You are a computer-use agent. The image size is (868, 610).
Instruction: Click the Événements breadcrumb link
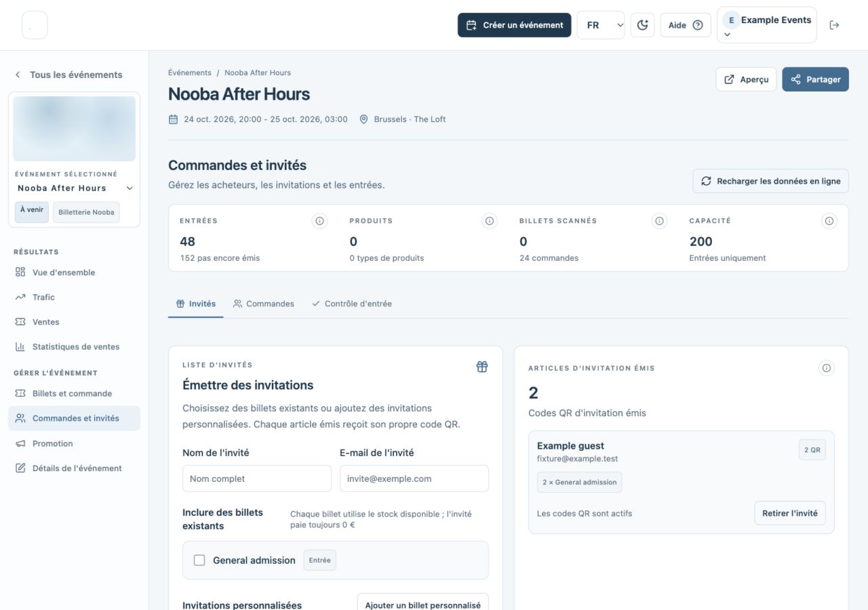point(190,73)
